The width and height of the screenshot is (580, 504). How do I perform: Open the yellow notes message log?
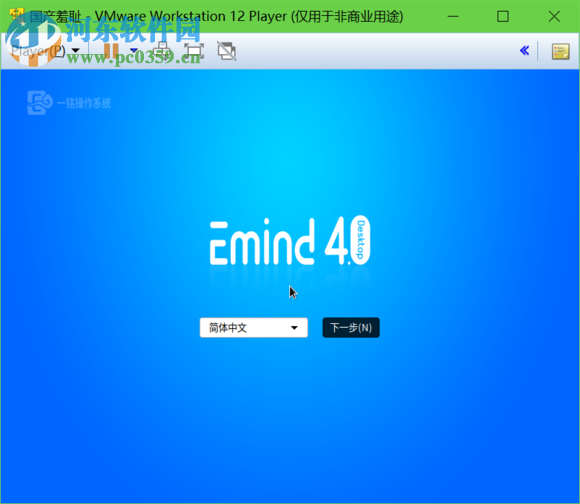coord(560,51)
